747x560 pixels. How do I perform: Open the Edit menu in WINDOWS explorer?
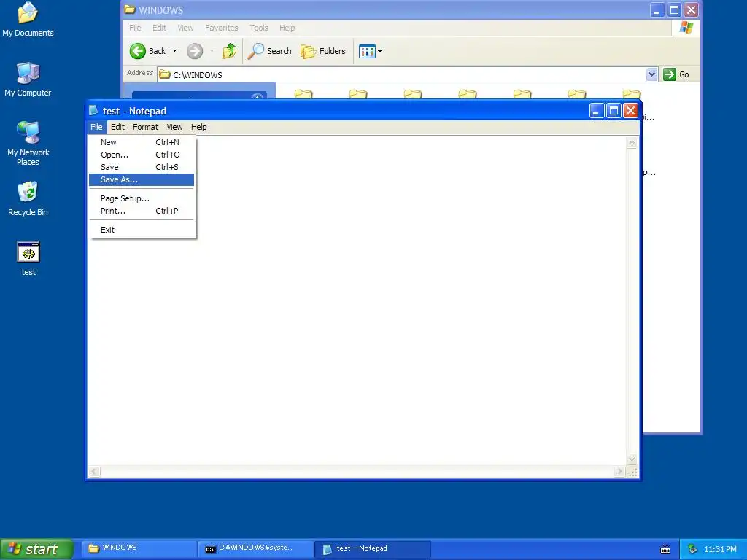click(159, 28)
